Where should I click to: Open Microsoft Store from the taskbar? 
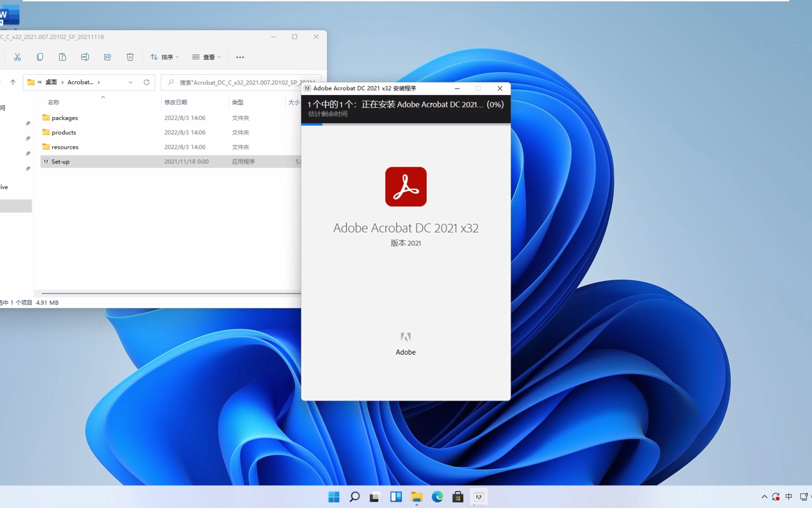pos(458,496)
